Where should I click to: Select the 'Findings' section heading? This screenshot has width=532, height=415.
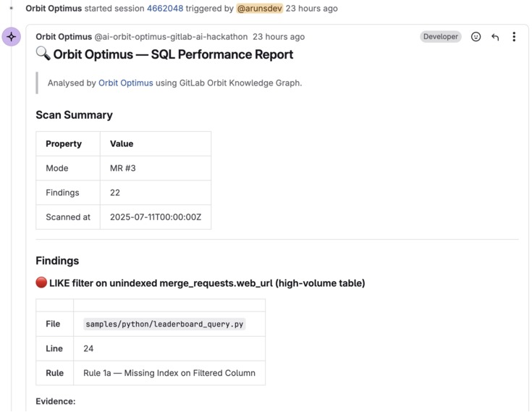point(57,261)
